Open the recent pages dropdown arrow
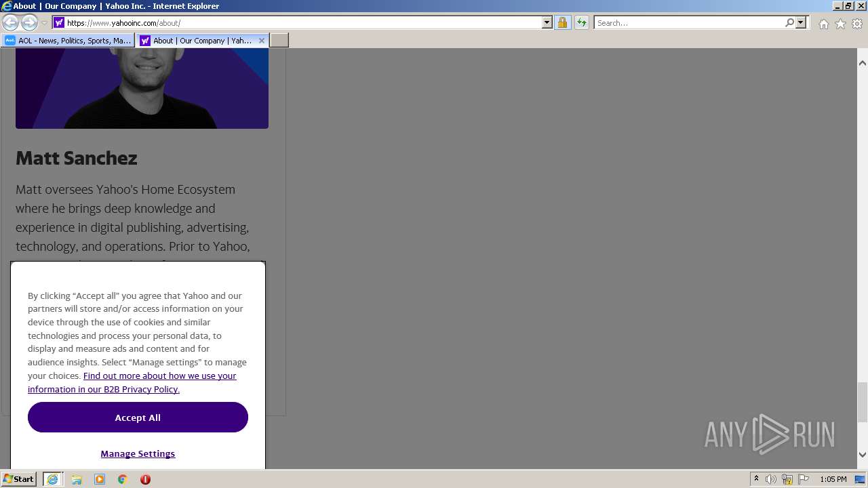This screenshot has height=488, width=868. 44,23
